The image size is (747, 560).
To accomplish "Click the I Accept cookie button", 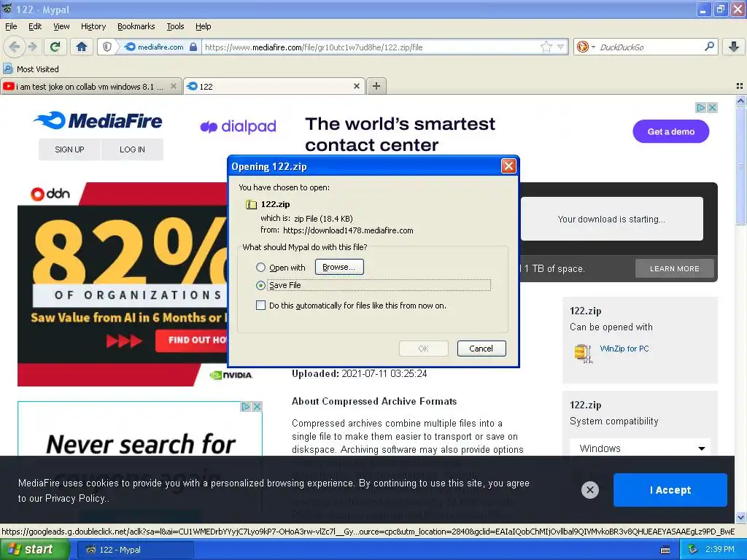I will (670, 489).
